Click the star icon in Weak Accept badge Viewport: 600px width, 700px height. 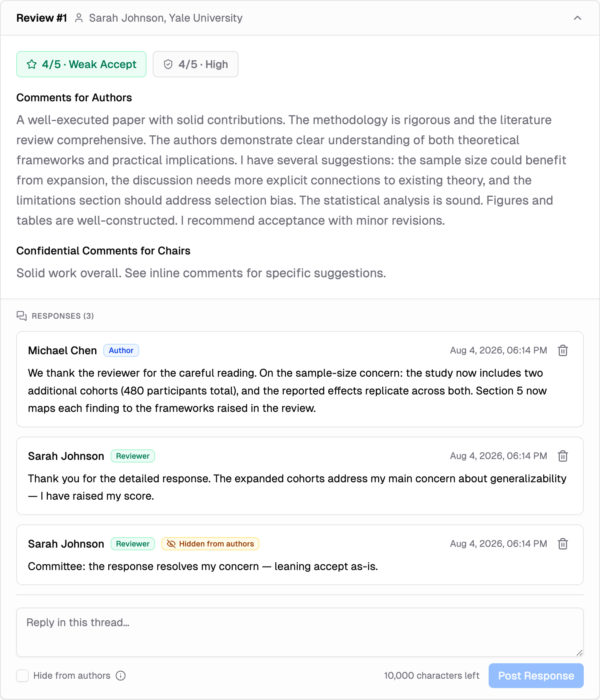tap(32, 64)
